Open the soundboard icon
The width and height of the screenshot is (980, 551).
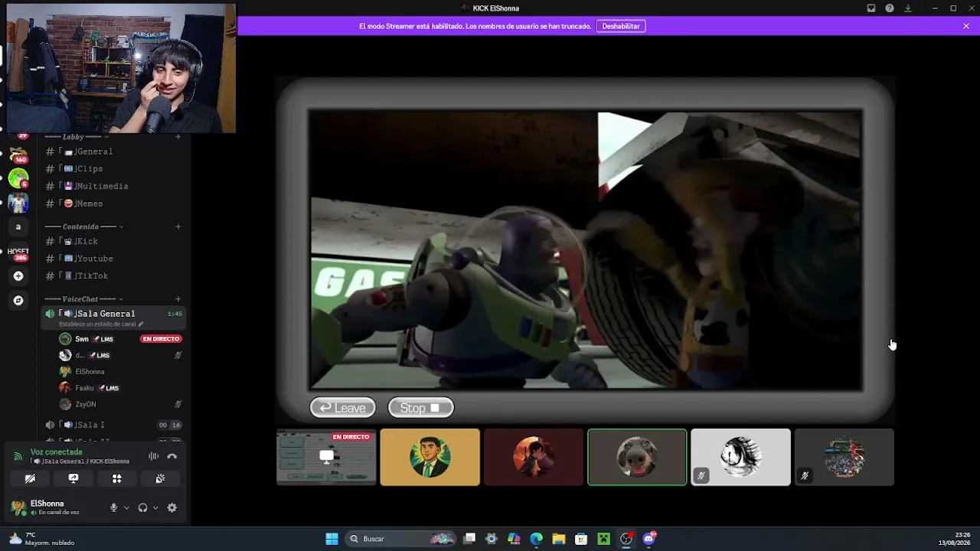click(160, 478)
